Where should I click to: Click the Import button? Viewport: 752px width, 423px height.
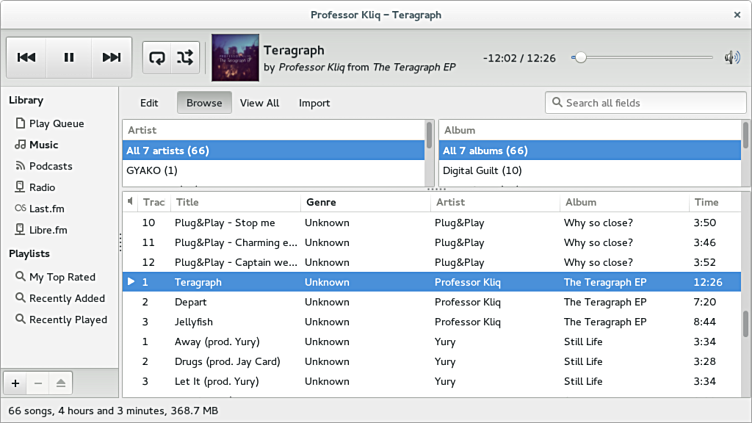click(x=314, y=103)
